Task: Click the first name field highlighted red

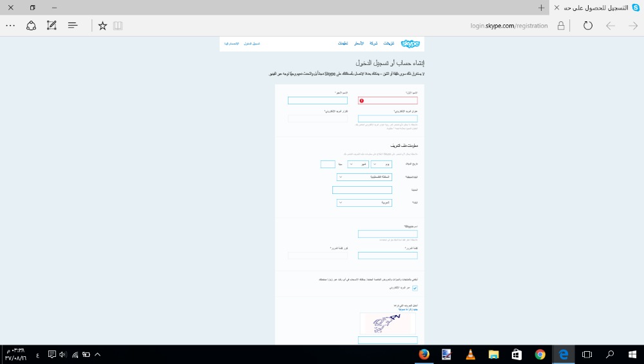Action: pyautogui.click(x=388, y=101)
